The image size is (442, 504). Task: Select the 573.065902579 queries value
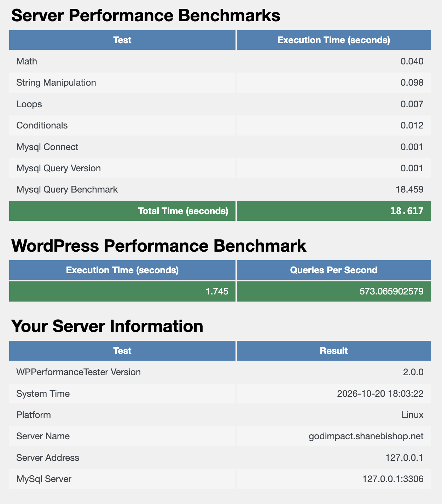coord(391,292)
